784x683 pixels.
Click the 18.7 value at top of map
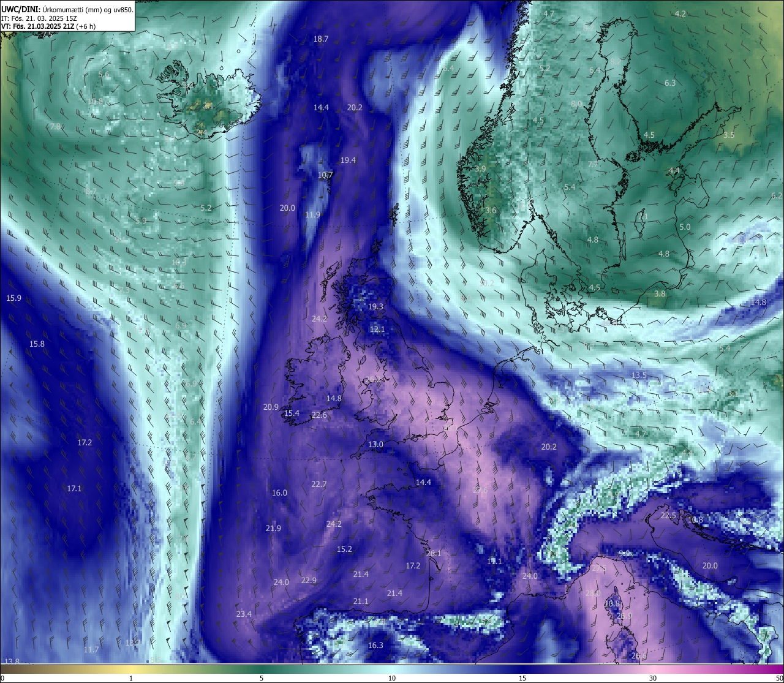[321, 39]
